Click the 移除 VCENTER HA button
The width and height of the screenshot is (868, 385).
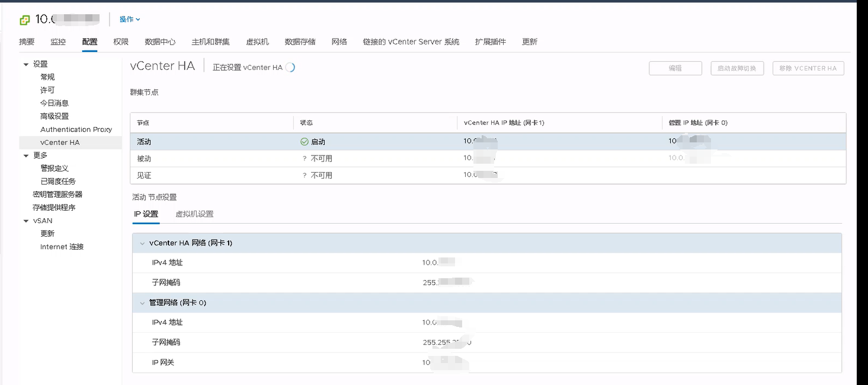tap(808, 68)
